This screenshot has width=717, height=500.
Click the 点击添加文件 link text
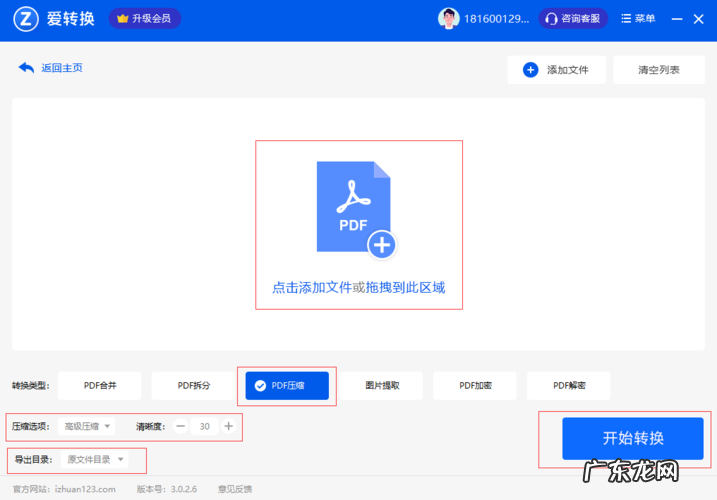[x=312, y=287]
